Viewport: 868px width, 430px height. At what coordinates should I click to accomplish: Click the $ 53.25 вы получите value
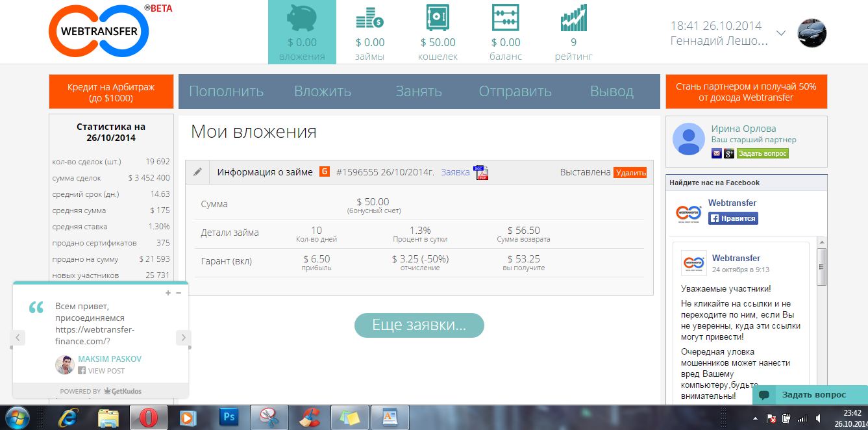pyautogui.click(x=523, y=259)
